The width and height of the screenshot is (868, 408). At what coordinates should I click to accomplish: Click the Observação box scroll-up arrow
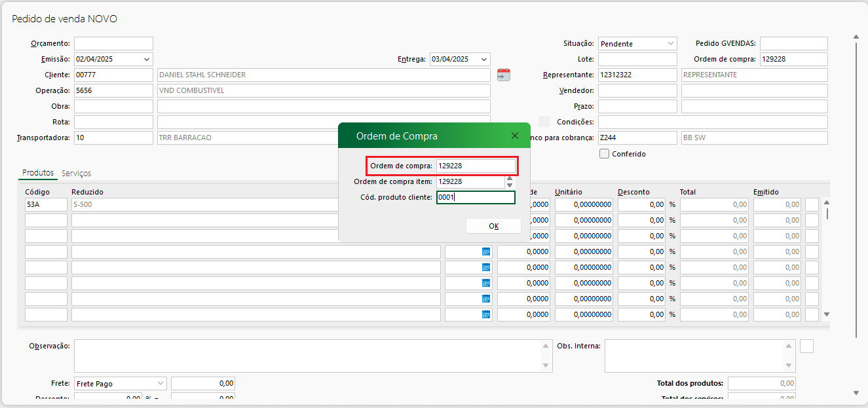pyautogui.click(x=546, y=346)
